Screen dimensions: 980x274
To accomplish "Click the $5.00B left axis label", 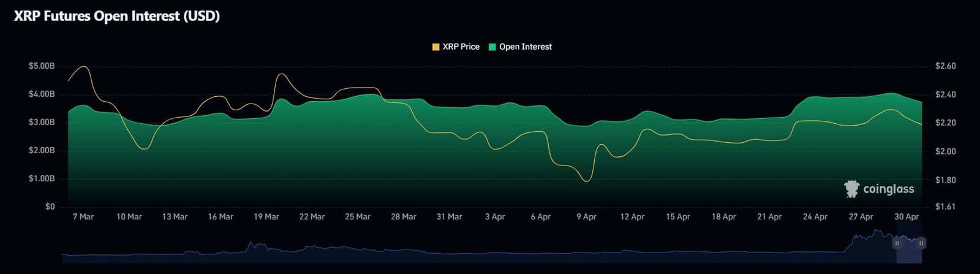I will (x=42, y=66).
